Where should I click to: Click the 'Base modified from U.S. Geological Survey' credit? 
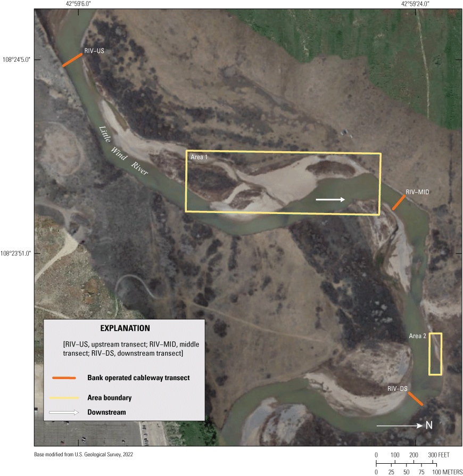(x=84, y=454)
